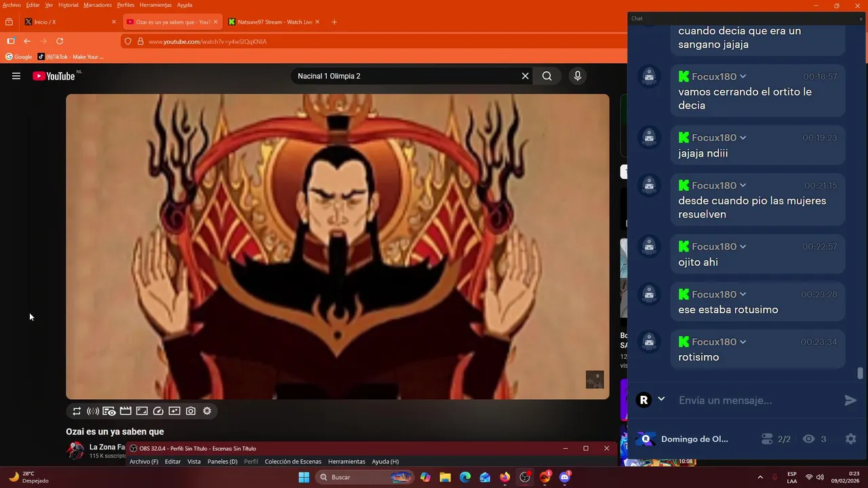Expand the chat identity chevron next to R

click(x=661, y=399)
